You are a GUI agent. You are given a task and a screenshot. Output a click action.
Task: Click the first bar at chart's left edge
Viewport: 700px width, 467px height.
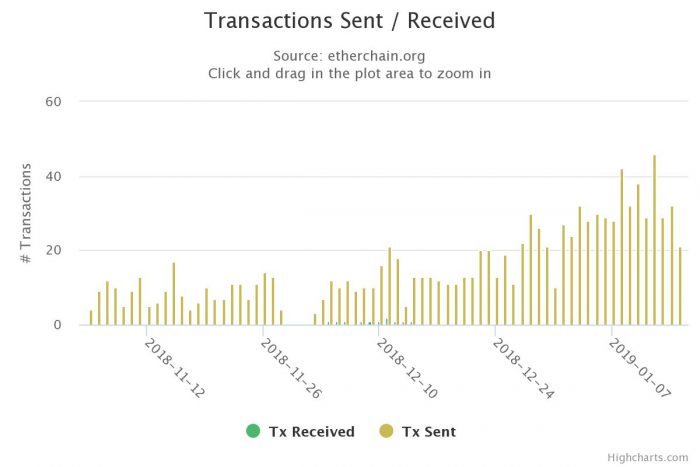tap(91, 317)
